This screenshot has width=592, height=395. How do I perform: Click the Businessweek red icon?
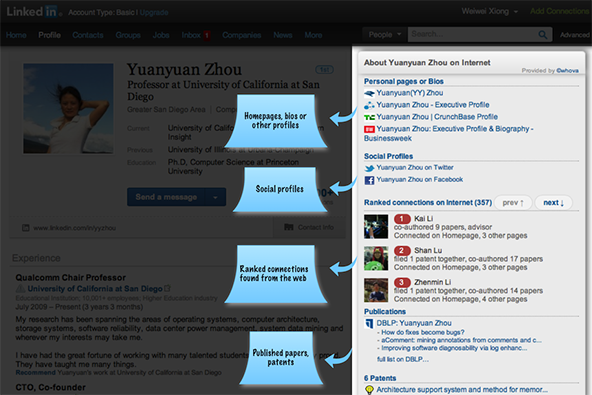coord(369,130)
